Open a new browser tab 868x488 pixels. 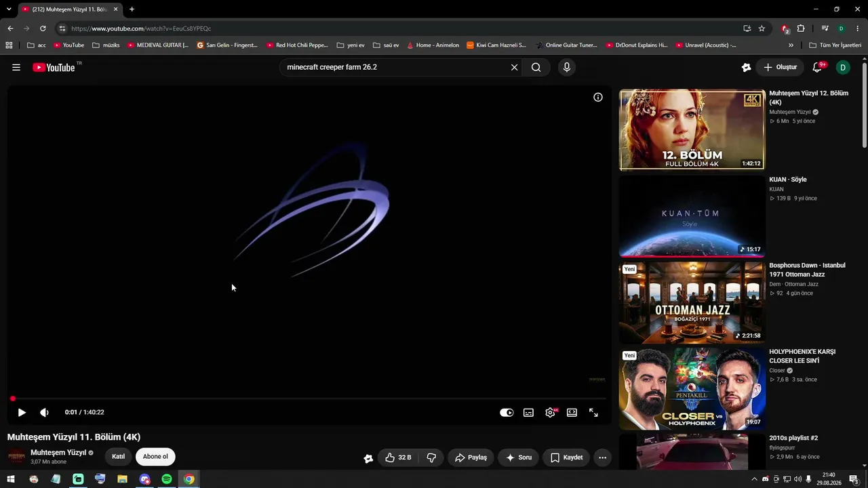tap(132, 9)
